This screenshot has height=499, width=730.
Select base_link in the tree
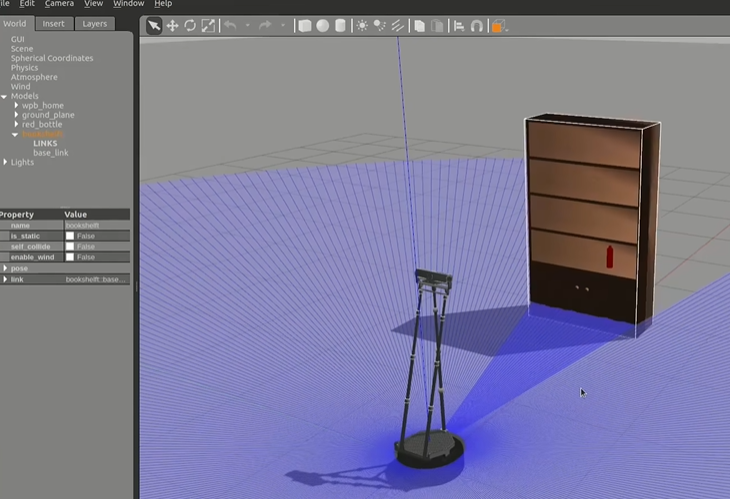coord(51,153)
